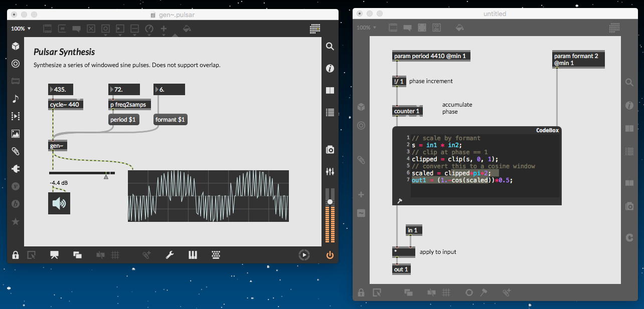Open the object browser cube icon
The width and height of the screenshot is (644, 309).
point(16,46)
